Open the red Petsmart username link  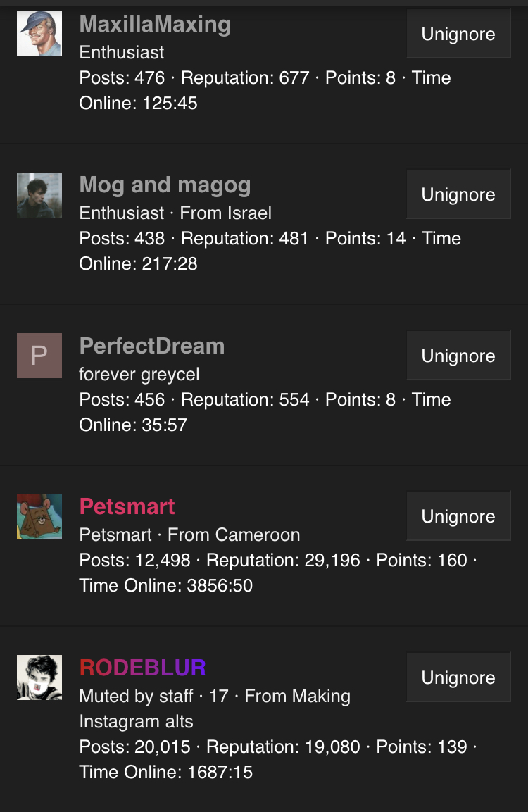pos(127,506)
